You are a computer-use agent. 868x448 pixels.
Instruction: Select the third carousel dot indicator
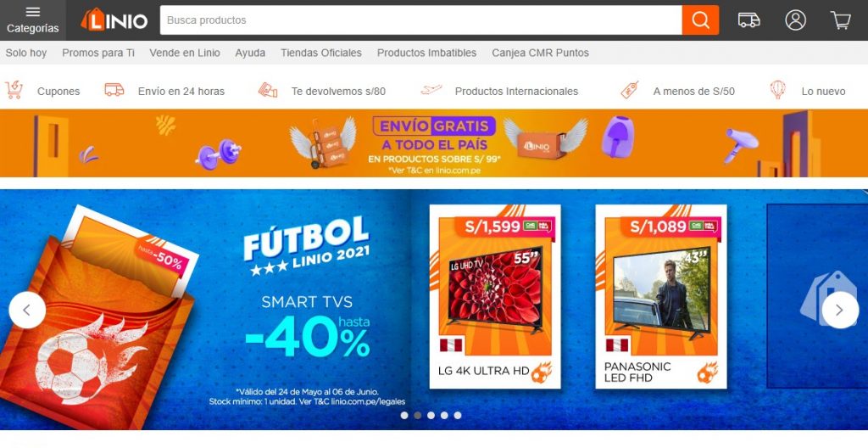pos(431,415)
